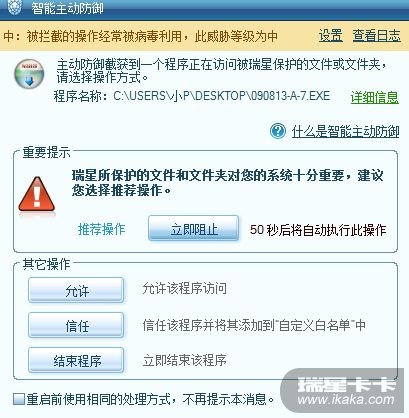409x418 pixels.
Task: Open 设置 settings link
Action: [330, 35]
